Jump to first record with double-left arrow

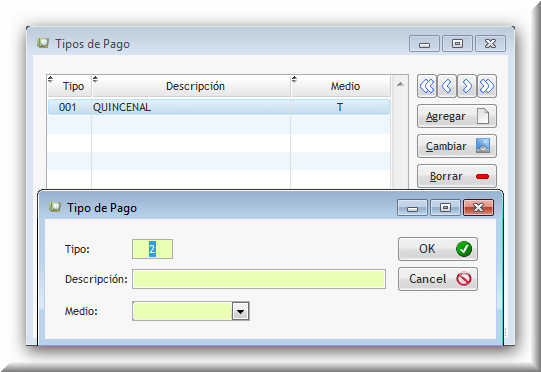(427, 86)
